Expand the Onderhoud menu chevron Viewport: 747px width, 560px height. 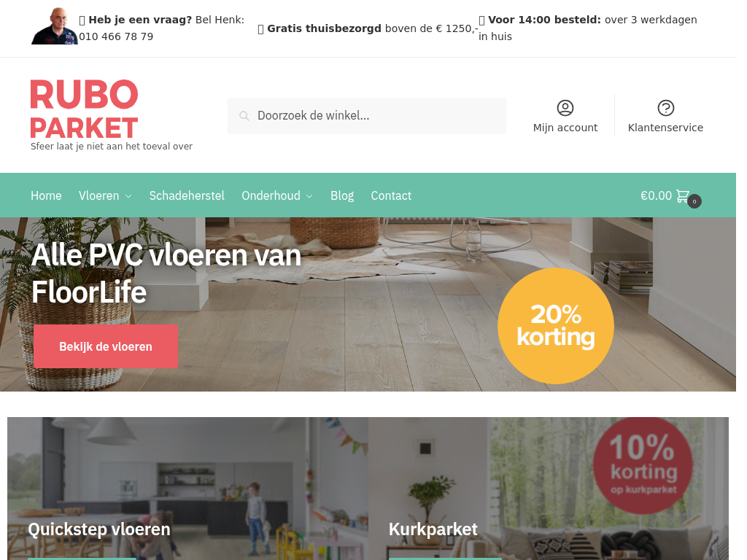tap(309, 196)
